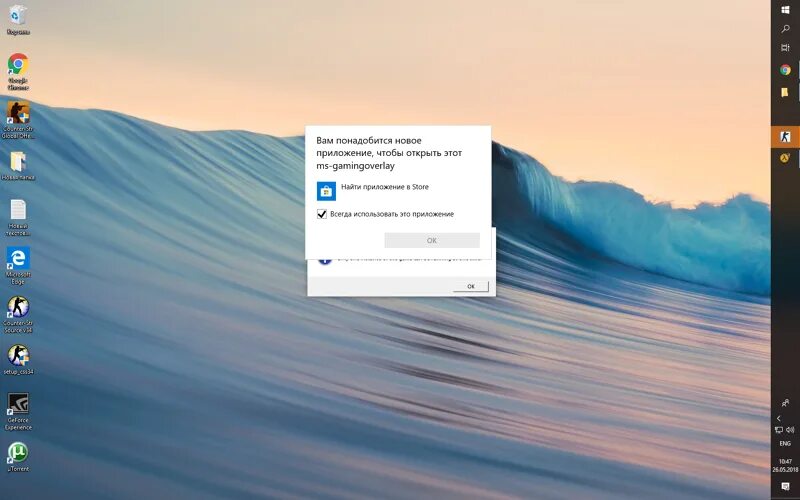The width and height of the screenshot is (800, 500).
Task: Select the Новая папка folder on the desktop
Action: pos(18,165)
